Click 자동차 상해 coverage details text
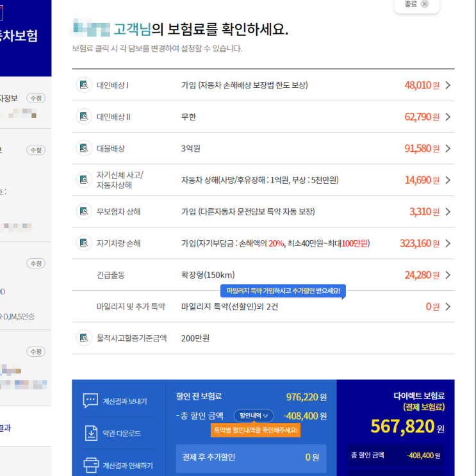 260,180
